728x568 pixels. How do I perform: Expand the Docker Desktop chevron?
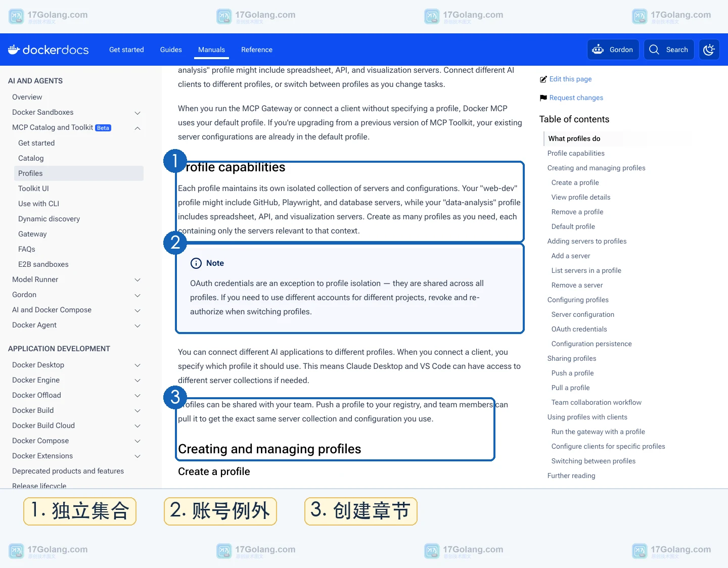(x=138, y=365)
